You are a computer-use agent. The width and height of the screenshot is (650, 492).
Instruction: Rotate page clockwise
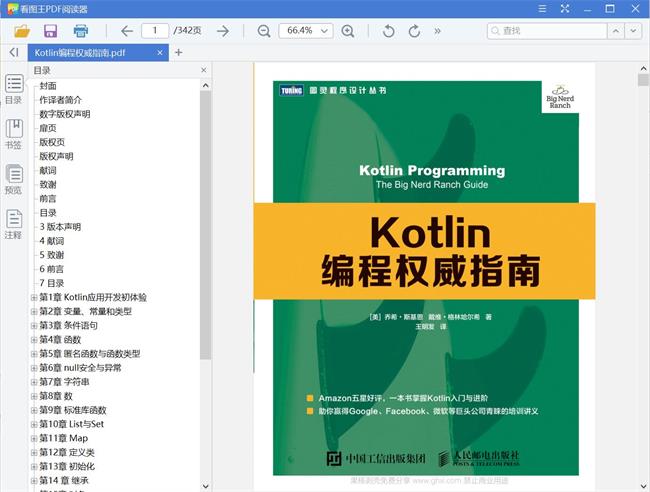pyautogui.click(x=414, y=31)
